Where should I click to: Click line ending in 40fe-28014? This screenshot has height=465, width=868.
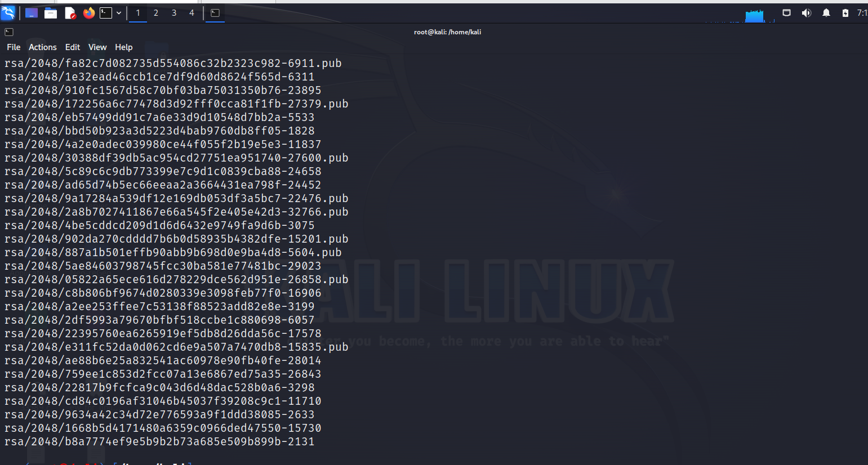pos(163,360)
